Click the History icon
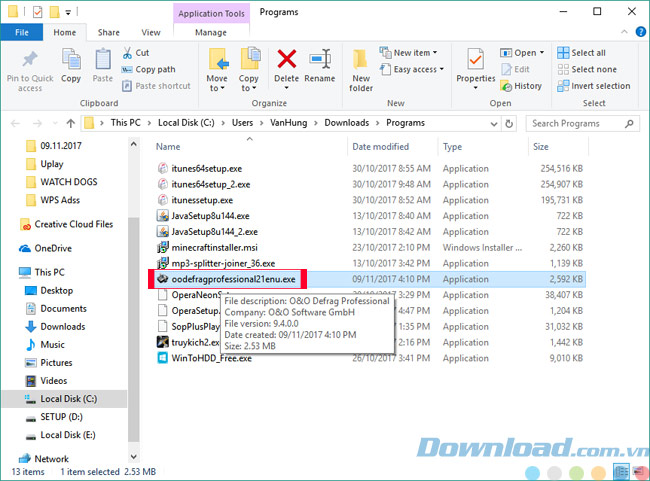650x481 pixels. pyautogui.click(x=506, y=86)
